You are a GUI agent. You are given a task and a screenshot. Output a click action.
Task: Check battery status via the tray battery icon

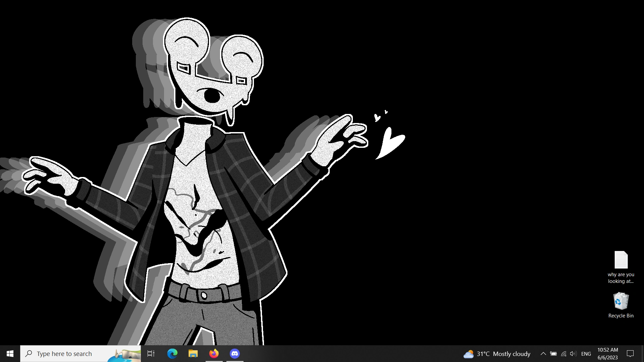click(x=553, y=353)
